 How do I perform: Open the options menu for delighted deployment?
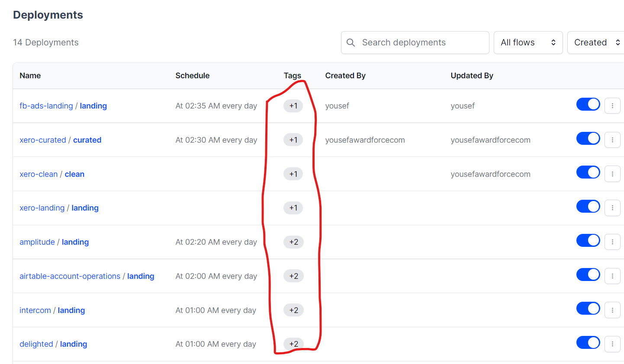click(x=612, y=344)
